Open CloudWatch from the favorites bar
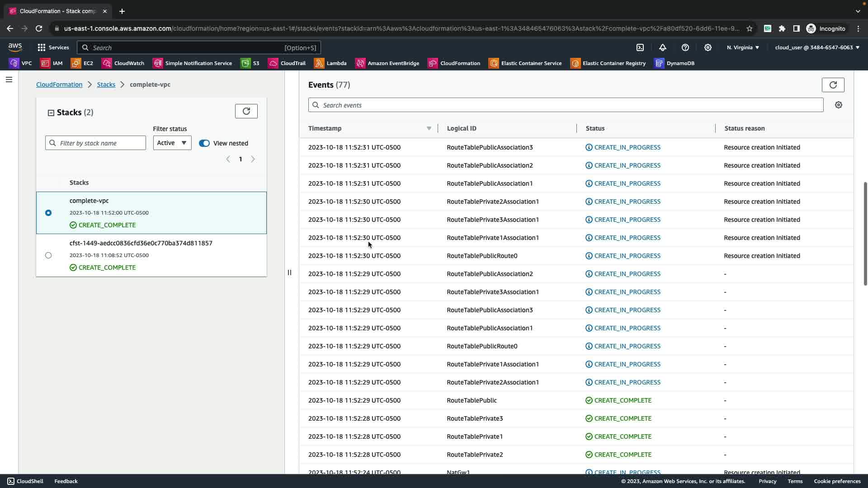The image size is (868, 488). [123, 63]
